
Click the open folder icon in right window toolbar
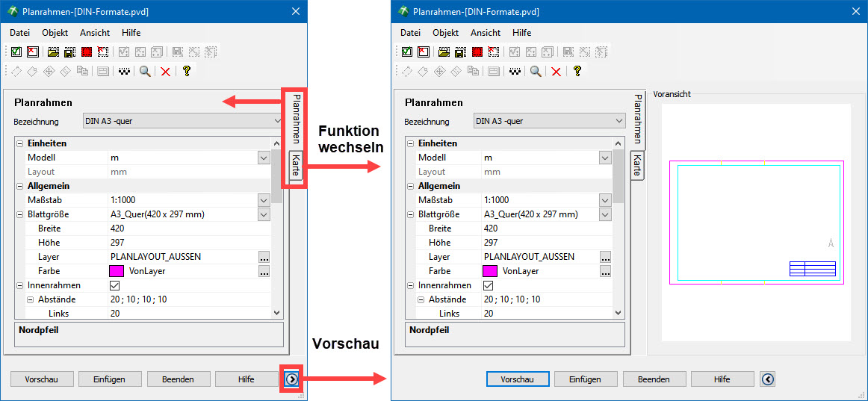(444, 52)
